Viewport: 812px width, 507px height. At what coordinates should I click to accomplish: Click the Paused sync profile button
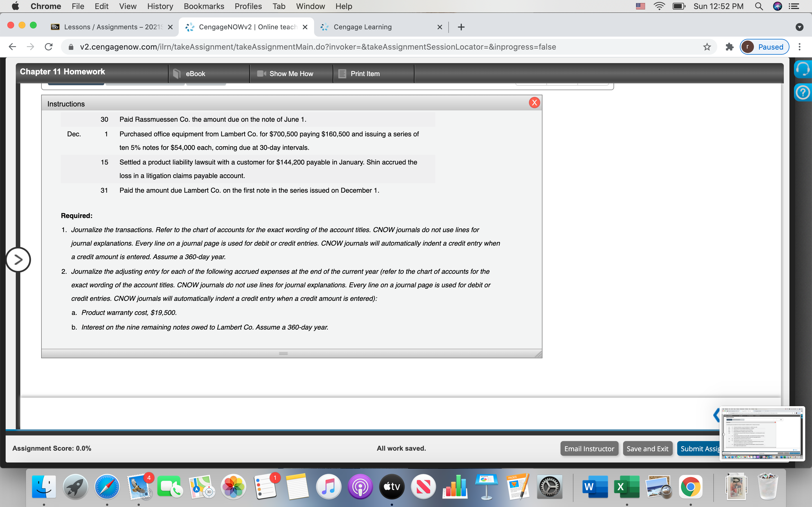[x=764, y=46]
